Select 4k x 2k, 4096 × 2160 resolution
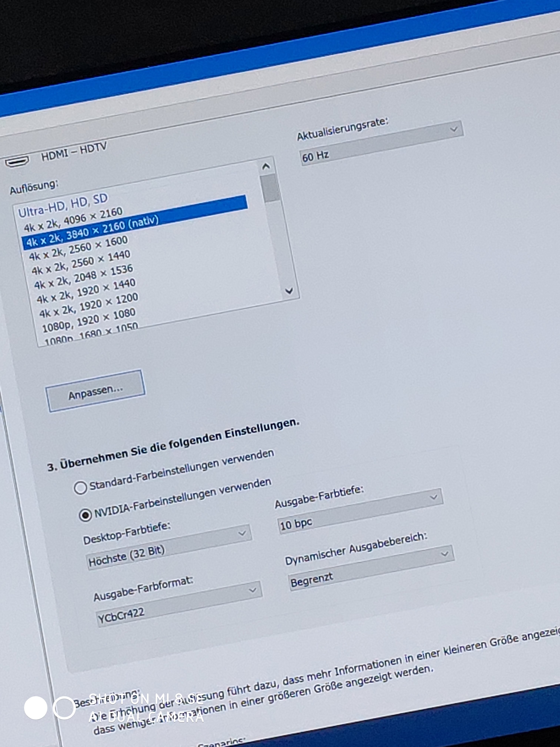Screen dimensions: 560x747 (x=73, y=220)
